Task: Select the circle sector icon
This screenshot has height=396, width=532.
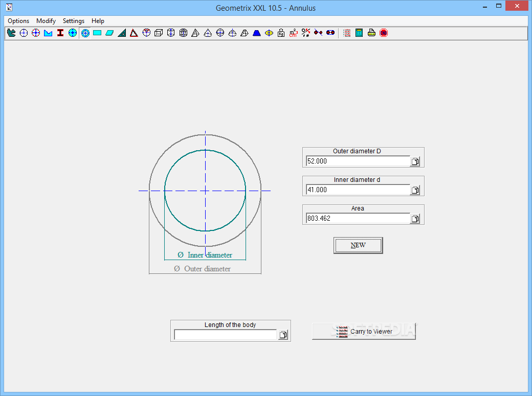Action: click(x=146, y=33)
